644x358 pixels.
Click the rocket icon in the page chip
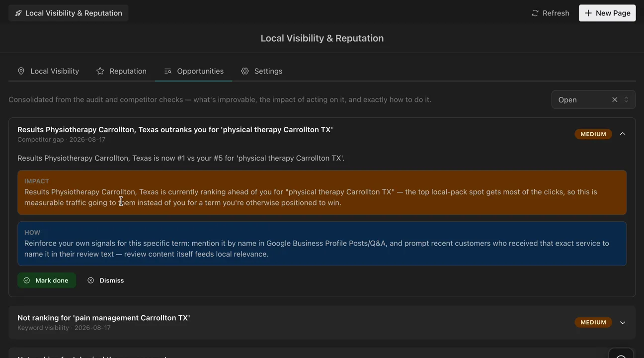(x=18, y=13)
